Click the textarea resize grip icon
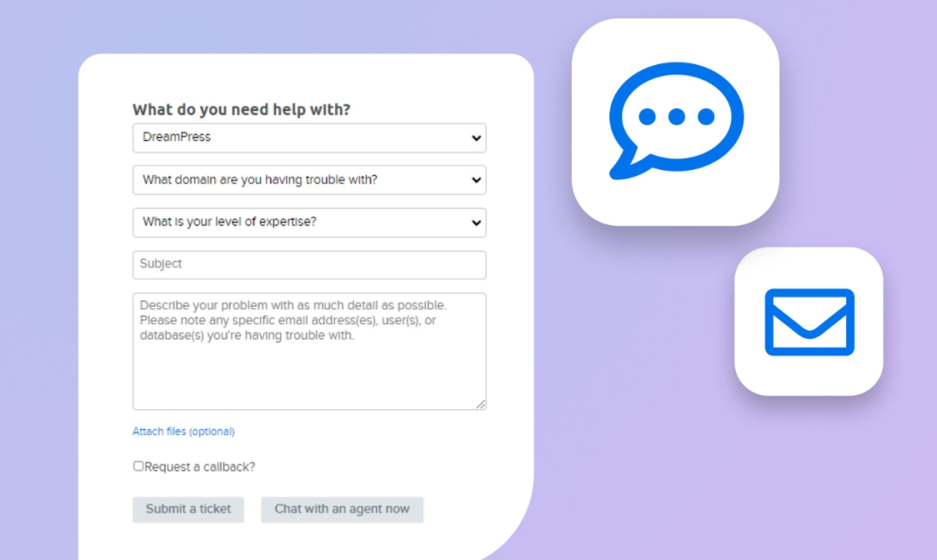The image size is (937, 560). [x=481, y=404]
